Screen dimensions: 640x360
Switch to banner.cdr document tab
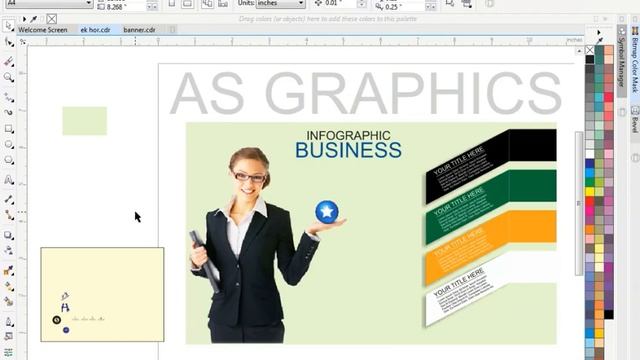pos(139,30)
